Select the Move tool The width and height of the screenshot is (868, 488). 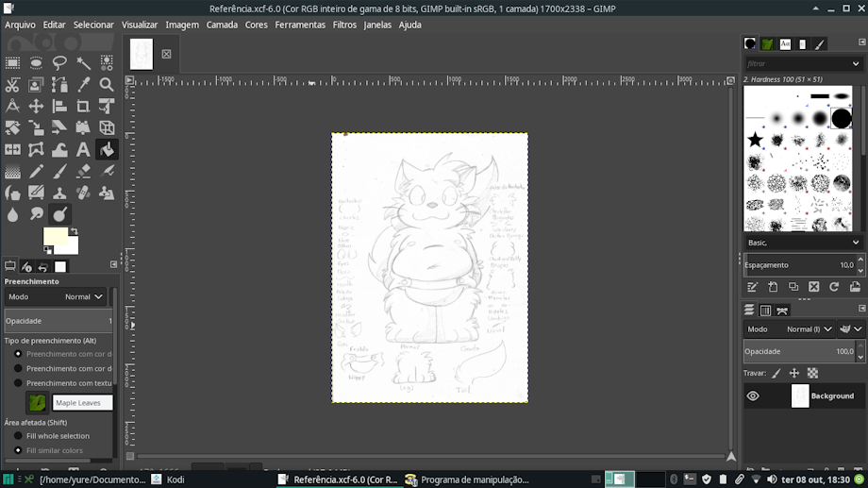coord(36,106)
